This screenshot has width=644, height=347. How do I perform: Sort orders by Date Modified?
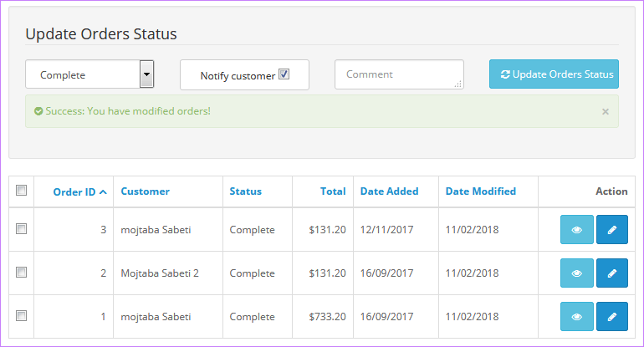(480, 191)
